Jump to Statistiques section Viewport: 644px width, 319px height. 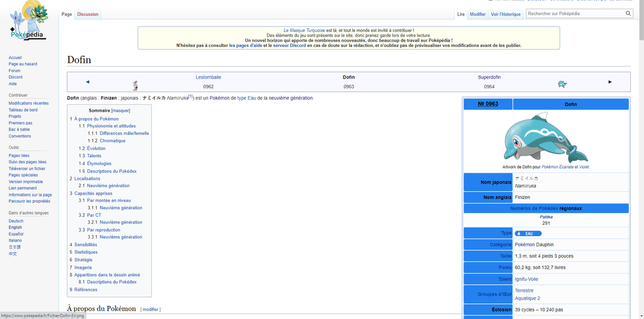pos(86,252)
